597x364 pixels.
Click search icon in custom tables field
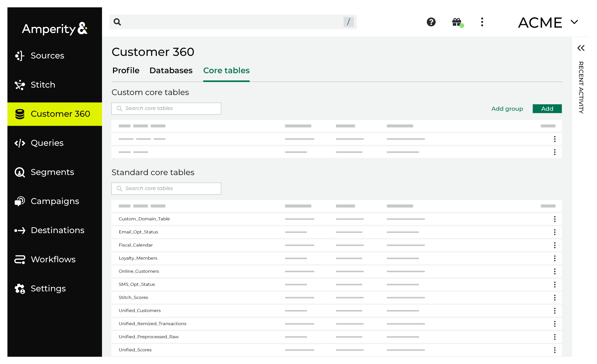[119, 109]
